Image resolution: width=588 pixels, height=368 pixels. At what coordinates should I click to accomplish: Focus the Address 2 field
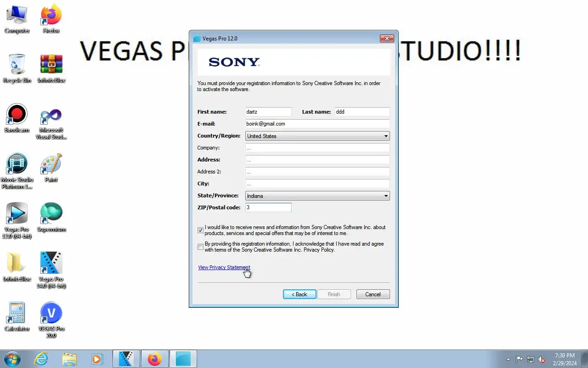coord(317,172)
